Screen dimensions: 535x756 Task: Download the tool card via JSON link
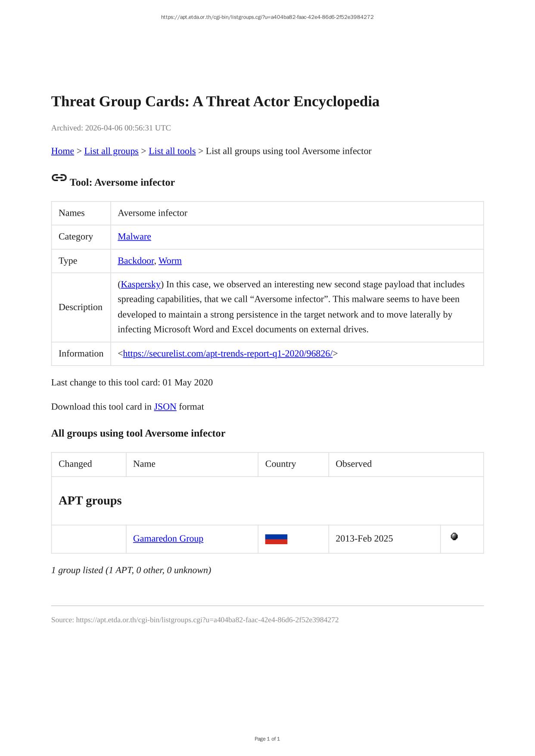165,407
